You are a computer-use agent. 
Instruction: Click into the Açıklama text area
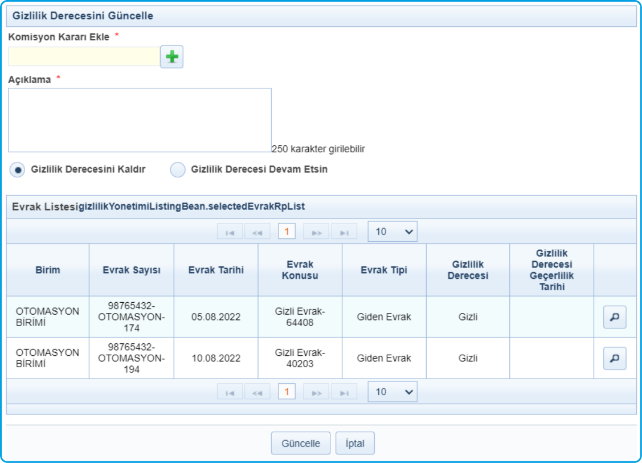click(139, 120)
